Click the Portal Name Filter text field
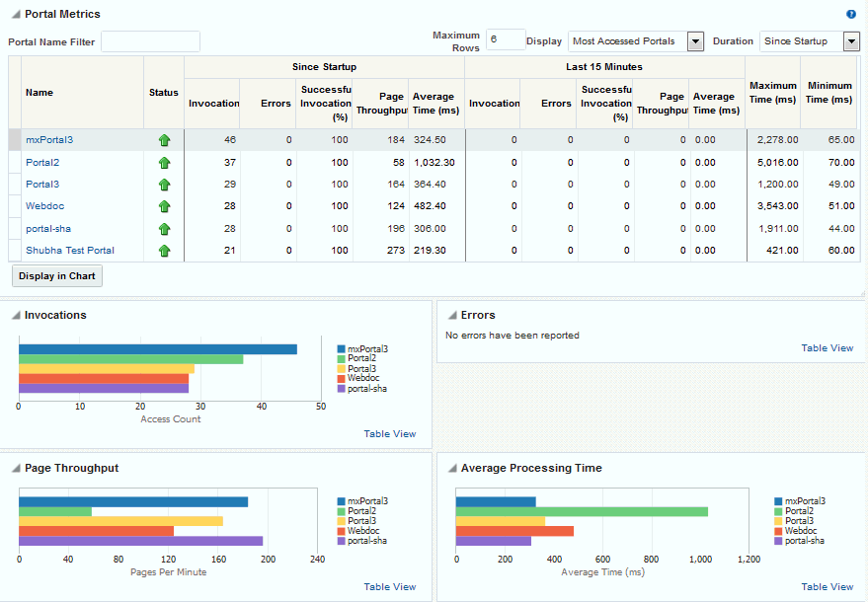The width and height of the screenshot is (868, 602). pos(150,41)
